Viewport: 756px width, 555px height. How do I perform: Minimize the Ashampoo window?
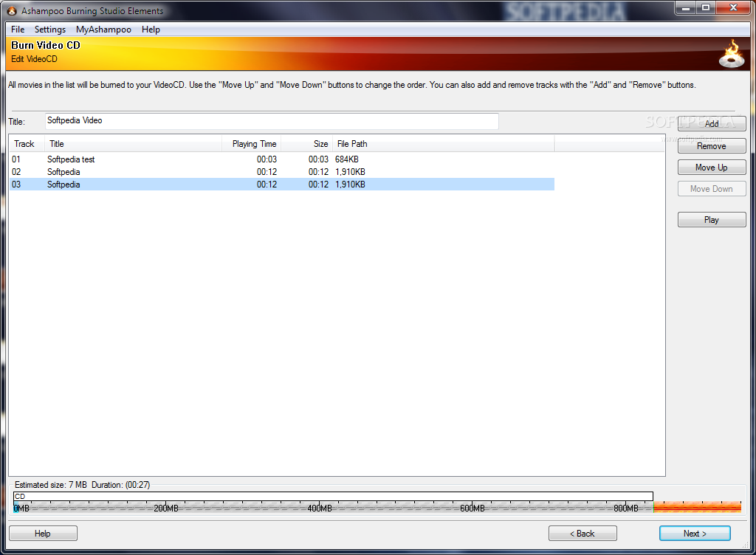point(685,7)
